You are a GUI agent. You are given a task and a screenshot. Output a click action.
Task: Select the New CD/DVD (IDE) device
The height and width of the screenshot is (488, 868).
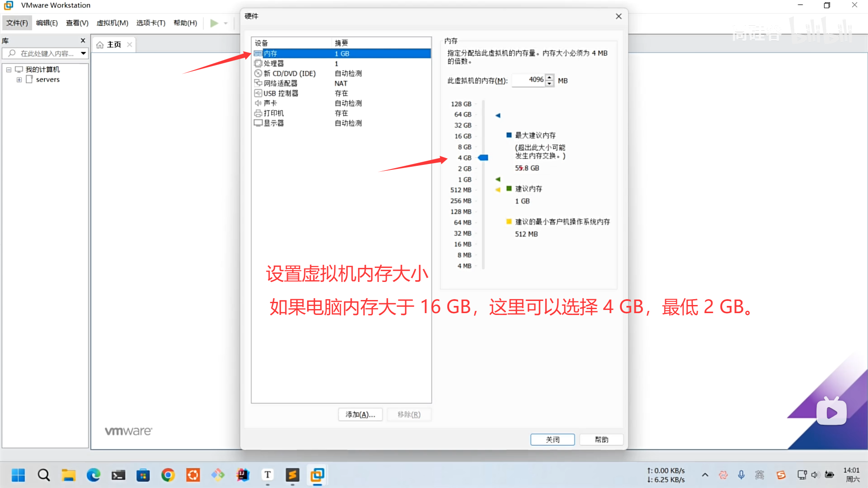point(289,73)
